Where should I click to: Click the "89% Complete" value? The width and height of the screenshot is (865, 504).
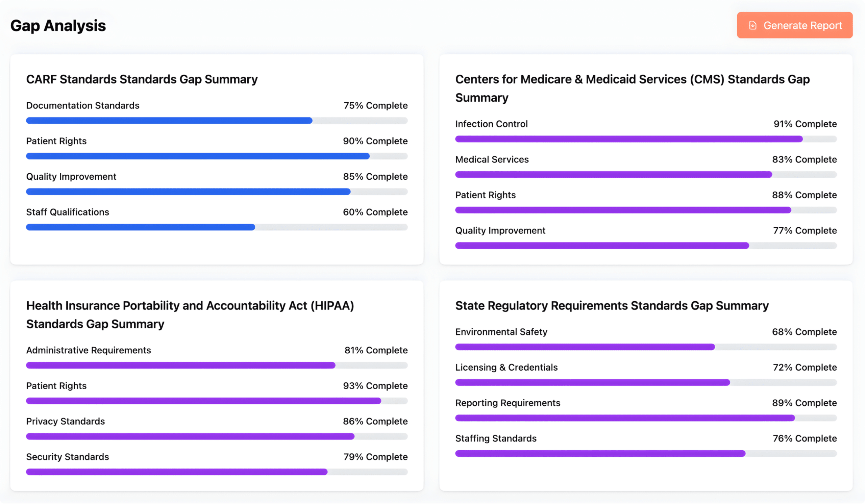tap(805, 403)
